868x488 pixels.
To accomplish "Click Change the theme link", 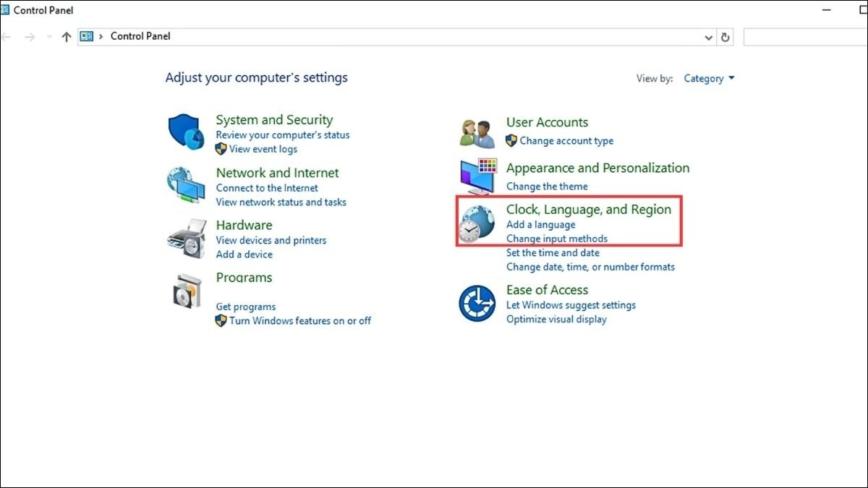I will click(547, 187).
